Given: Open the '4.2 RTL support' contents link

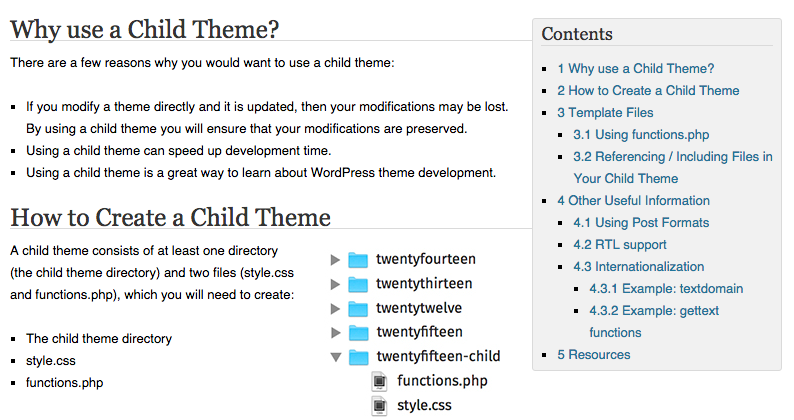Looking at the screenshot, I should point(620,245).
